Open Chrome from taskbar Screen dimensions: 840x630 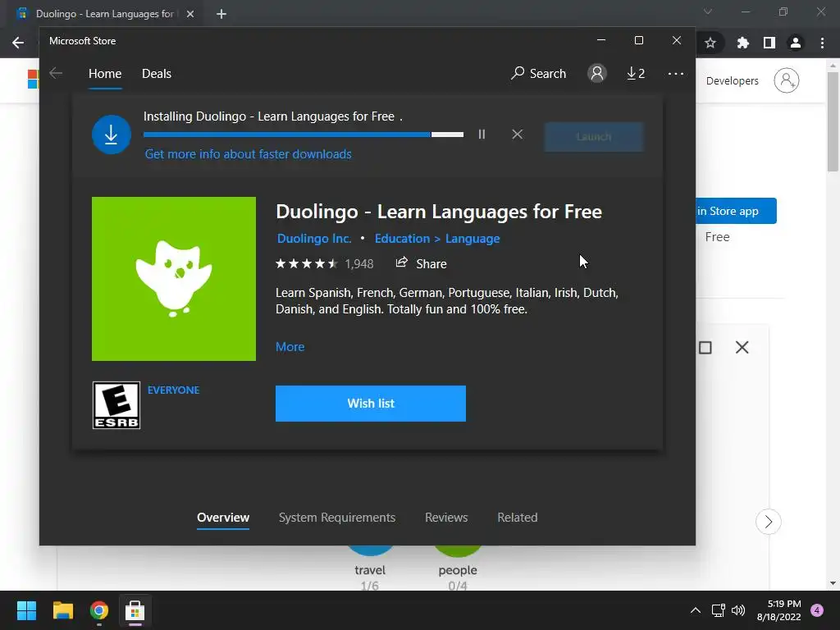(99, 610)
